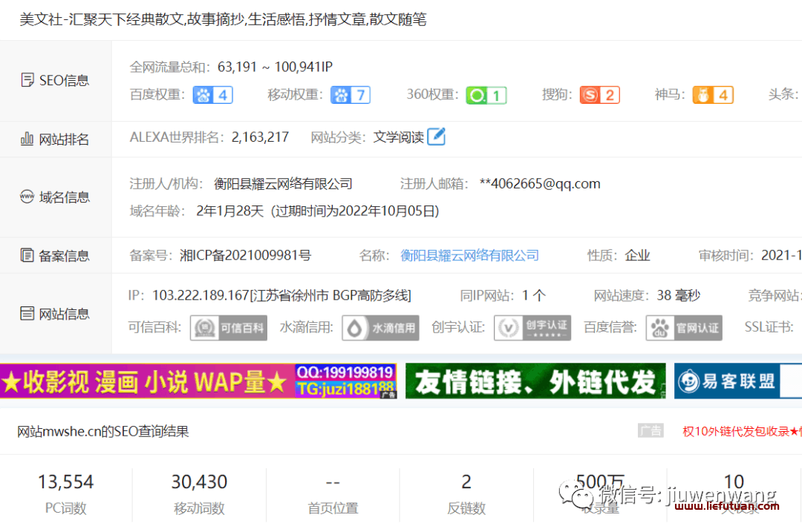Select the 神马 weight badge
Viewport: 802px width, 532px height.
click(713, 95)
